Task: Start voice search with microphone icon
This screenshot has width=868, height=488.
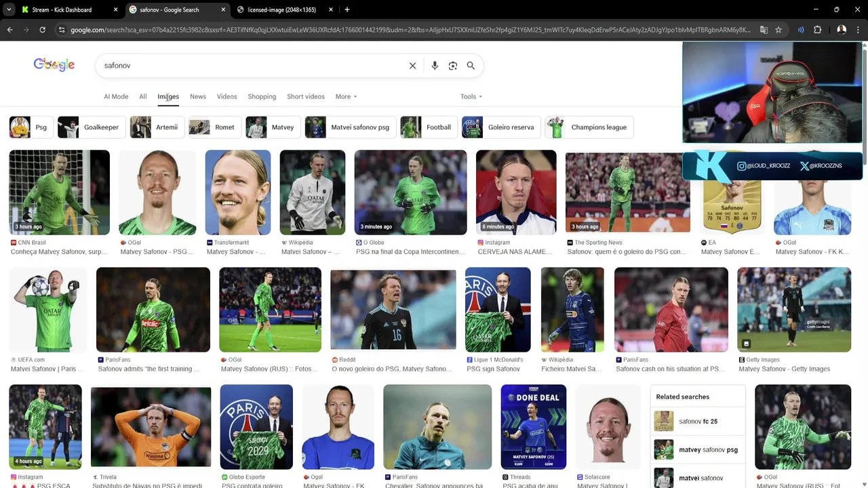Action: click(x=435, y=66)
